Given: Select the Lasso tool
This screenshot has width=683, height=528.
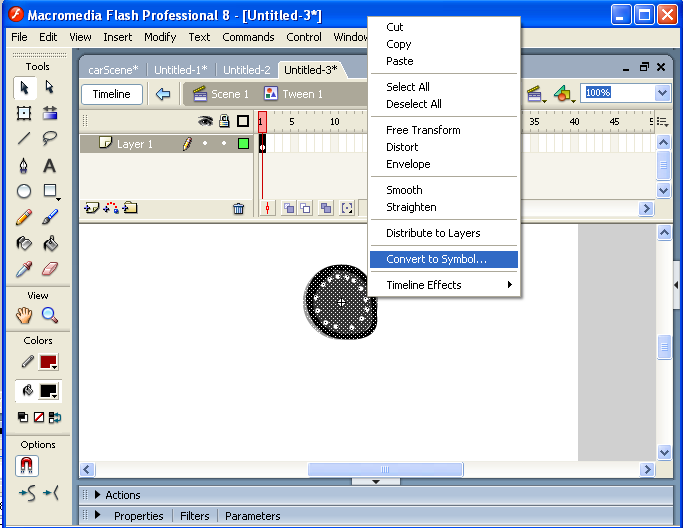Looking at the screenshot, I should pyautogui.click(x=49, y=139).
